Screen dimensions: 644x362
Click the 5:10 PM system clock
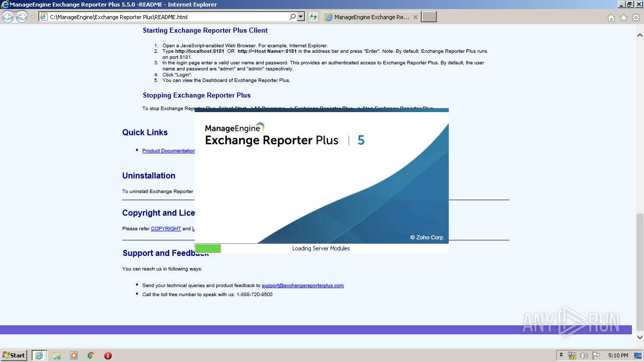point(618,355)
